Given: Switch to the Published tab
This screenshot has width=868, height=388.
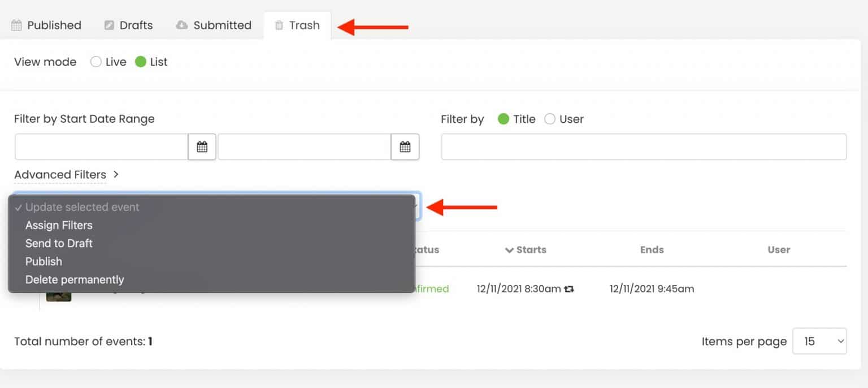Looking at the screenshot, I should click(54, 25).
